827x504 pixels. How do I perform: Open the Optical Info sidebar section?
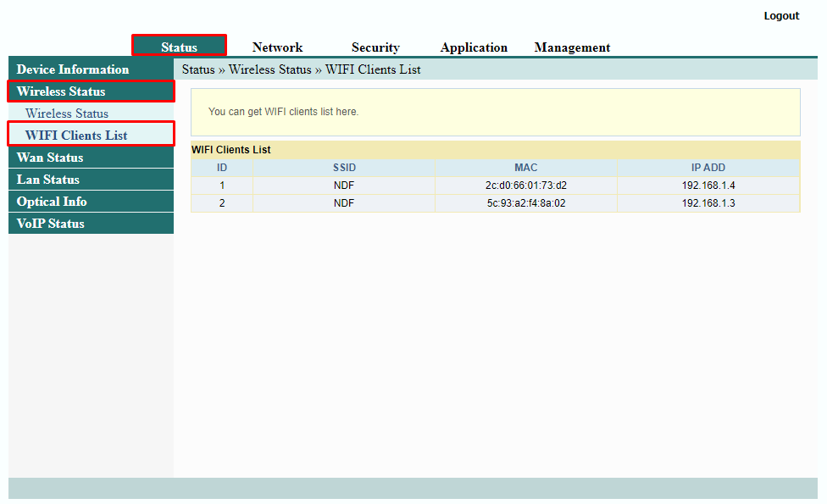(x=52, y=202)
